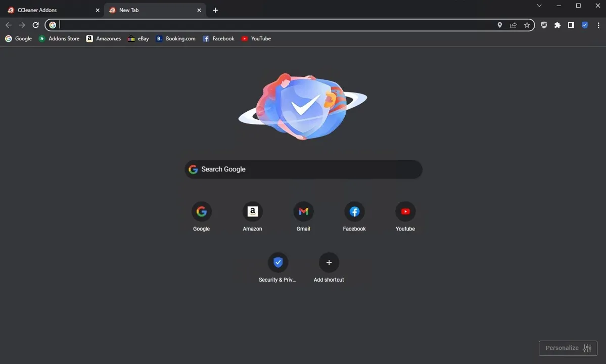Click the Search Google box
606x364 pixels.
[x=303, y=169]
